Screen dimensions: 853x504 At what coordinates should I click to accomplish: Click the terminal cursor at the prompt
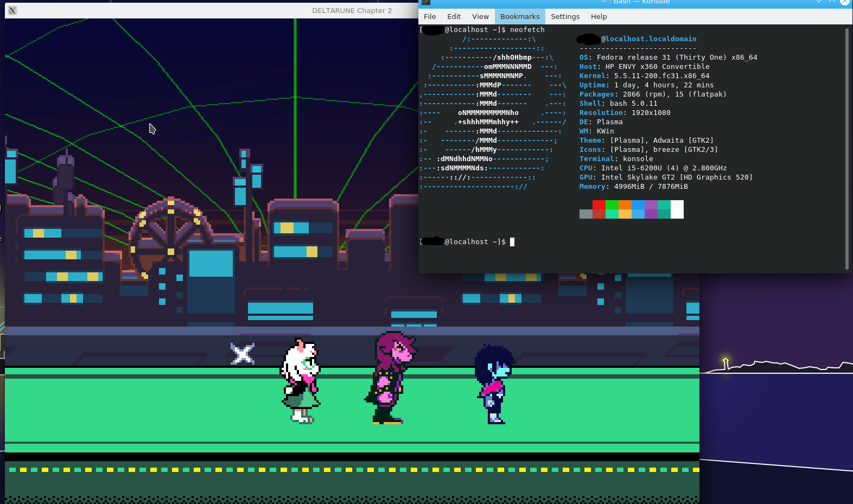pyautogui.click(x=512, y=242)
